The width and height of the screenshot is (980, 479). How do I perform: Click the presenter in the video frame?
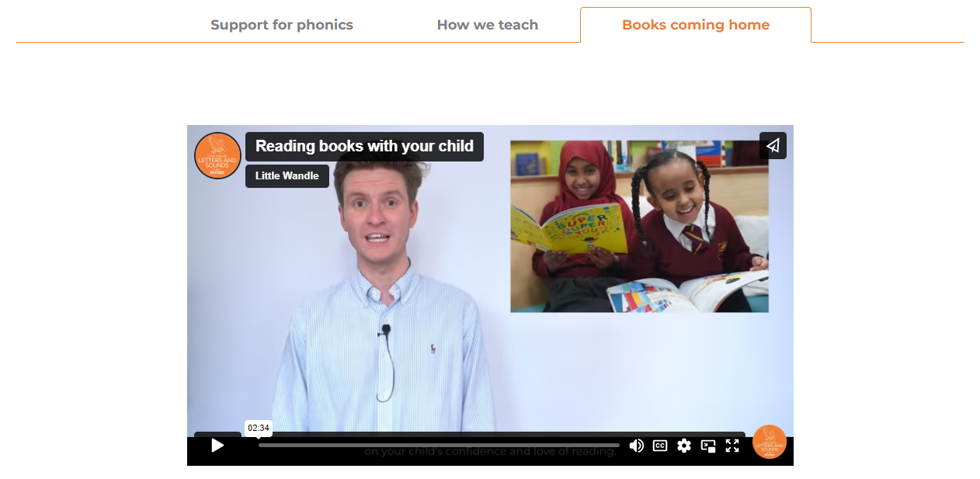[381, 295]
